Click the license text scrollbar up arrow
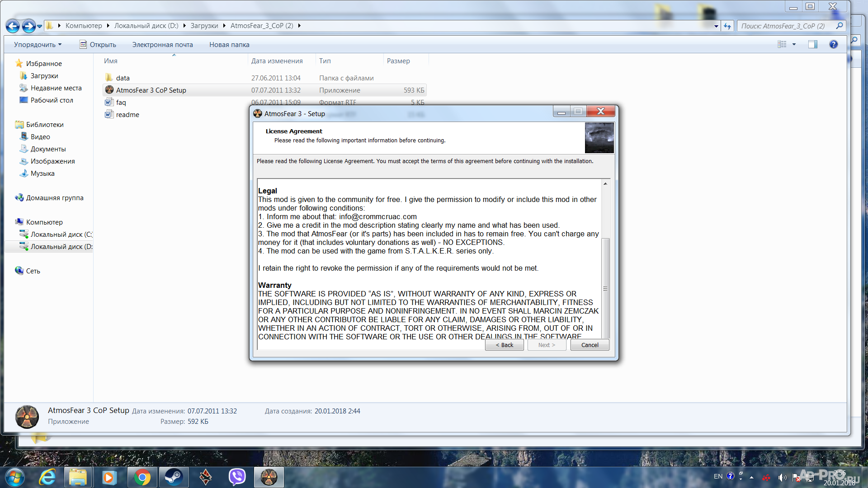Viewport: 868px width, 488px height. coord(605,183)
